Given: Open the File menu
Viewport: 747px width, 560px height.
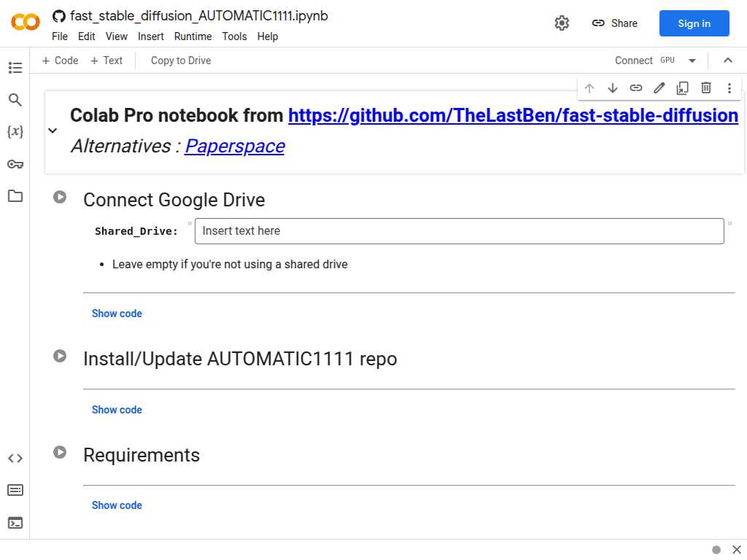Looking at the screenshot, I should [x=60, y=36].
